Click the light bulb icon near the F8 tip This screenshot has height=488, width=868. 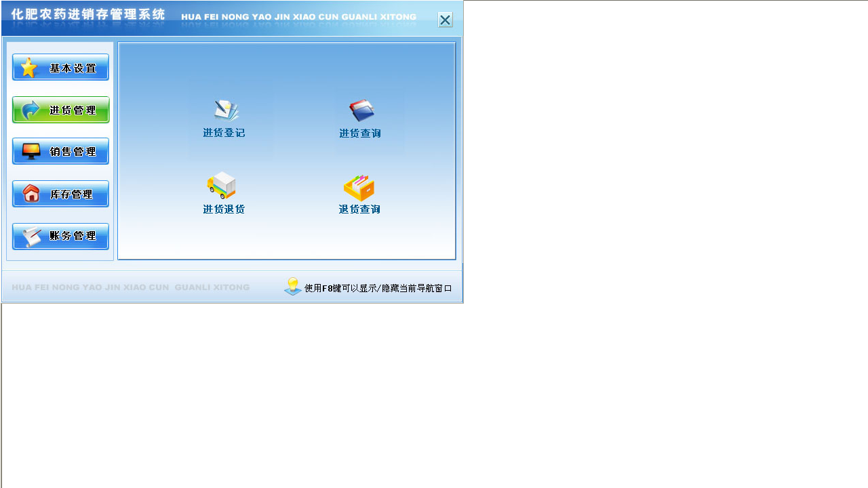coord(292,285)
